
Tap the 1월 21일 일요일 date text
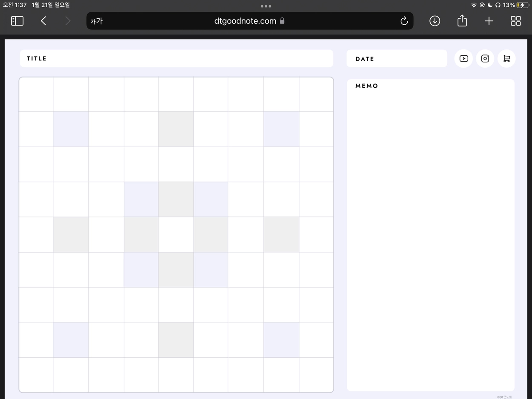pos(51,5)
